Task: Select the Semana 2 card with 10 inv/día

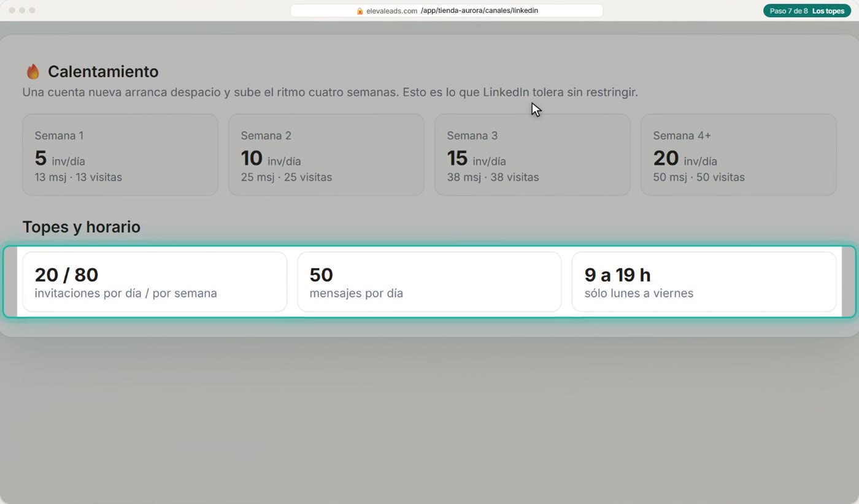Action: point(326,155)
